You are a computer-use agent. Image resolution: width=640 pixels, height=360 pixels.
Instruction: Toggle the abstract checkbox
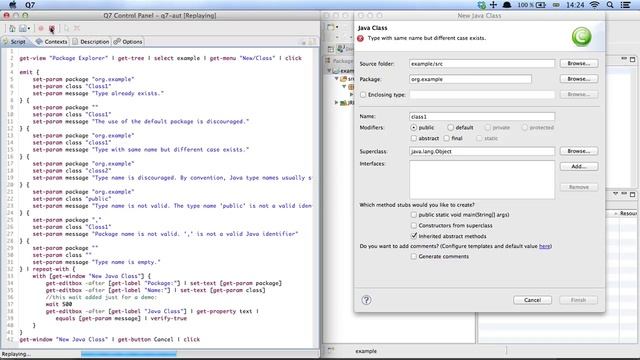(413, 138)
